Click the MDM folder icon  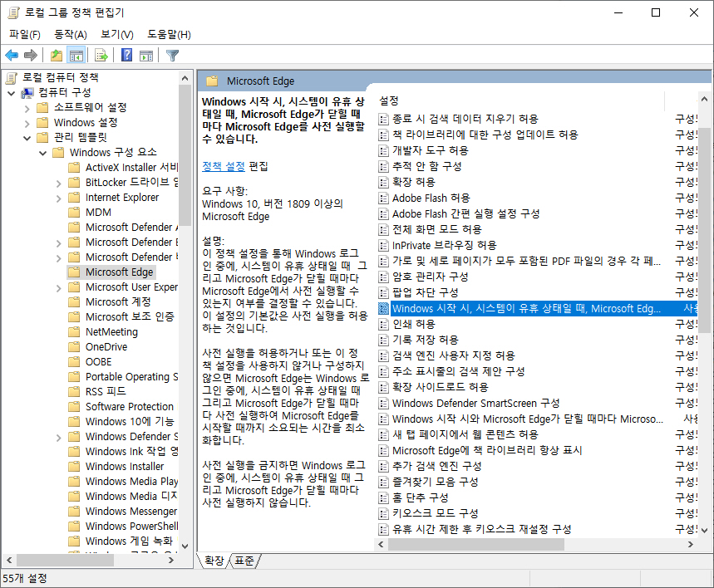(x=74, y=212)
